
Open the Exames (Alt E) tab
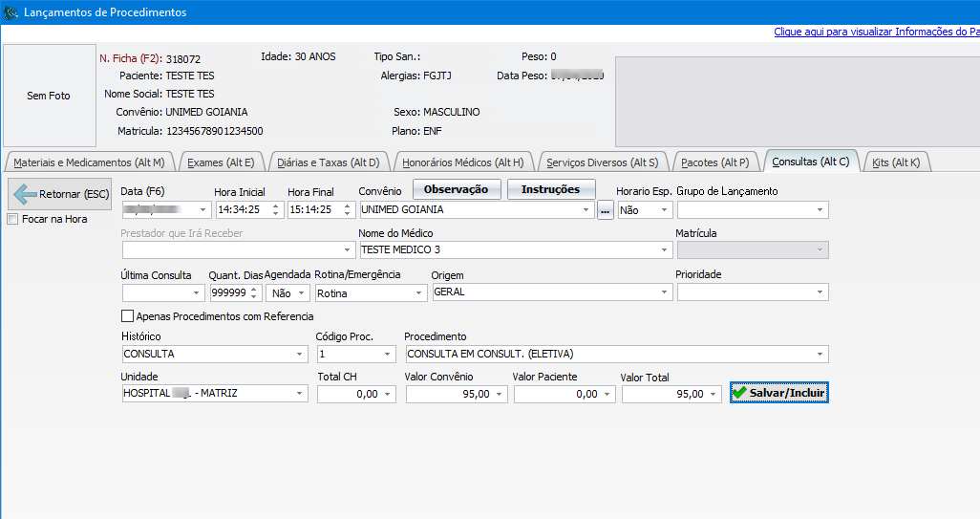221,162
